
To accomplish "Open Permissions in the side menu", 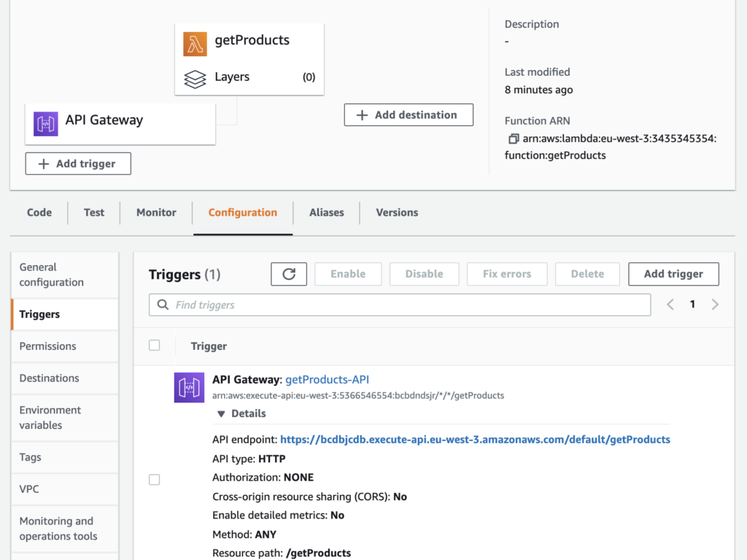I will 65,346.
